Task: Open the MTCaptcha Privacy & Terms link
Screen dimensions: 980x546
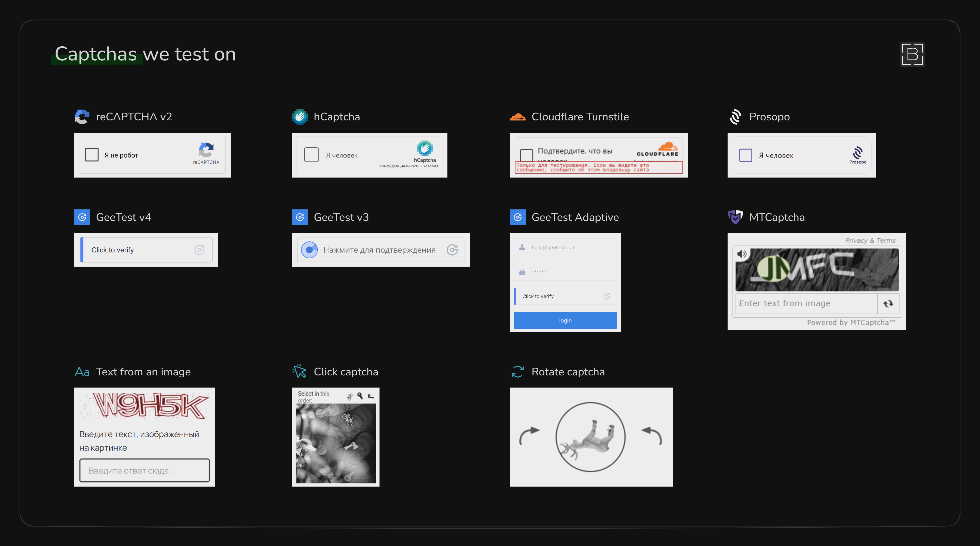Action: coord(870,241)
